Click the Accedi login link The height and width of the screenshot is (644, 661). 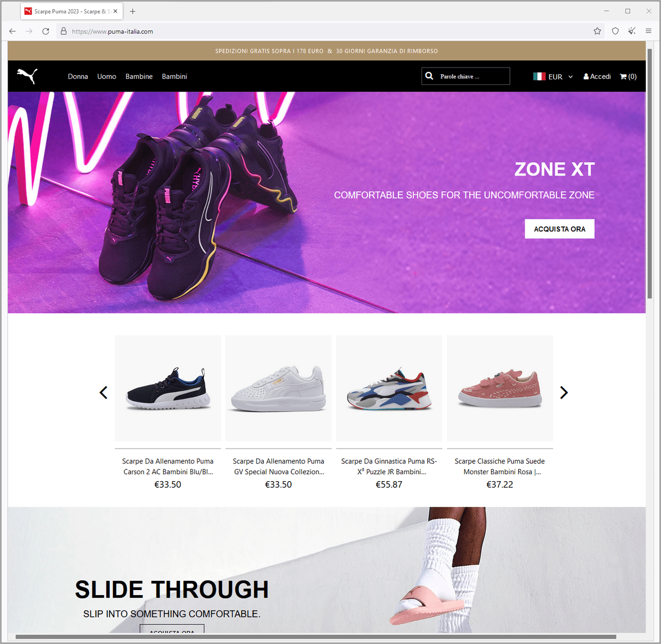[x=597, y=76]
